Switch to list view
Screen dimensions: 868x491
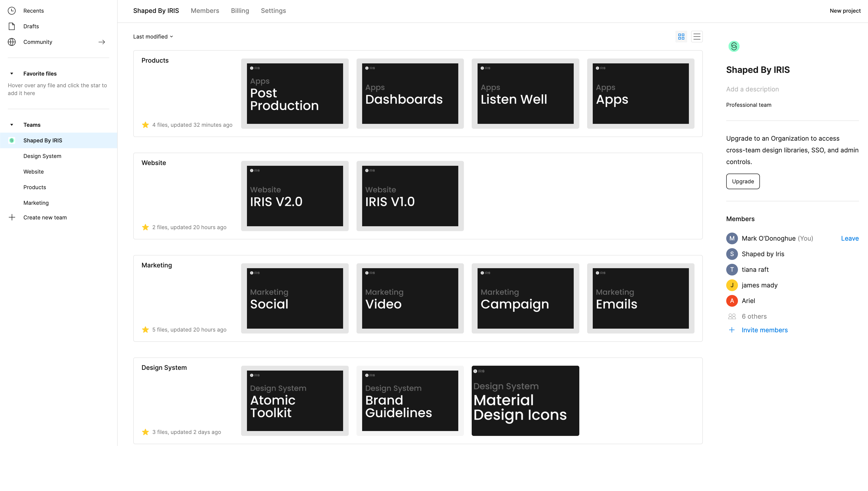click(696, 36)
